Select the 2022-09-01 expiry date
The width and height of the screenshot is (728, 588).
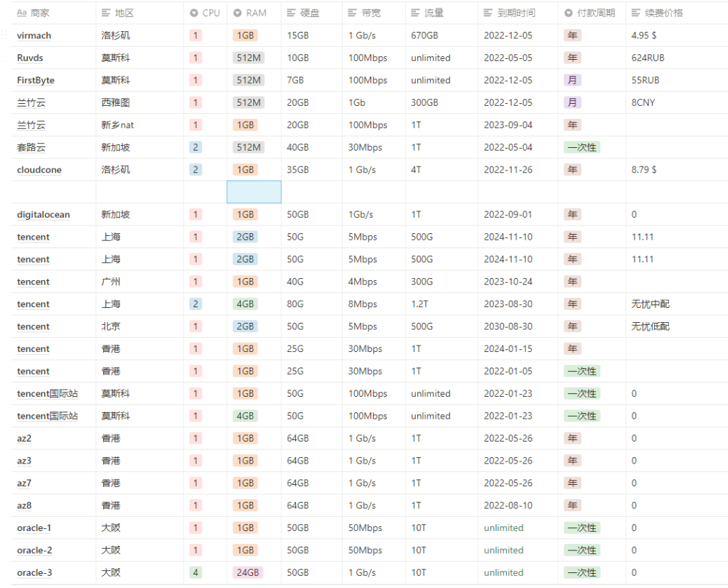(518, 215)
